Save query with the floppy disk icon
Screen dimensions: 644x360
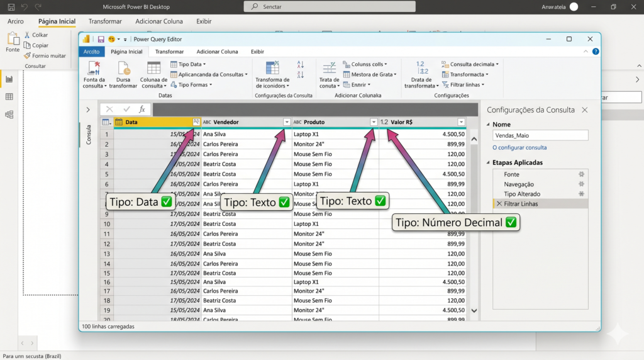coord(101,40)
